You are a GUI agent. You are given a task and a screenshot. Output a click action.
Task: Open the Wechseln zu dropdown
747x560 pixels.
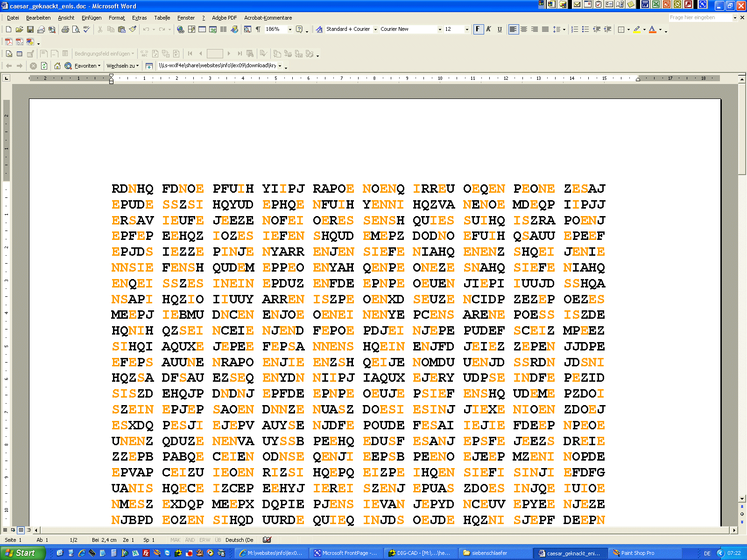tap(122, 66)
